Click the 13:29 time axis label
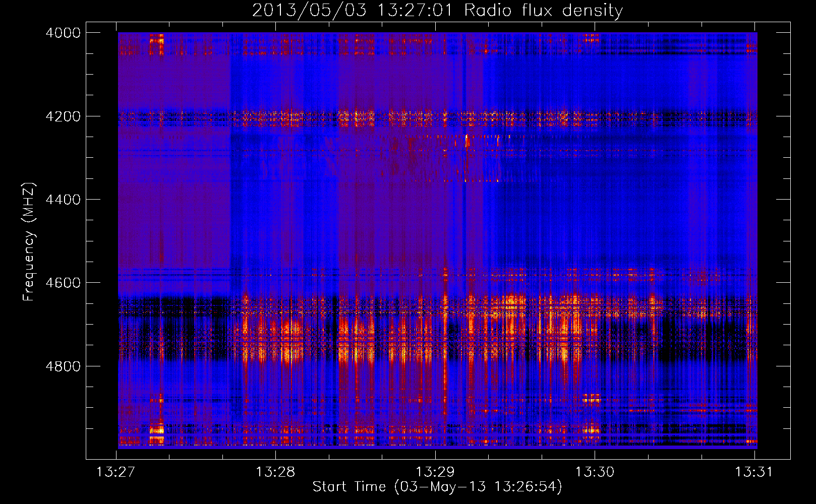This screenshot has width=816, height=504. 435,472
